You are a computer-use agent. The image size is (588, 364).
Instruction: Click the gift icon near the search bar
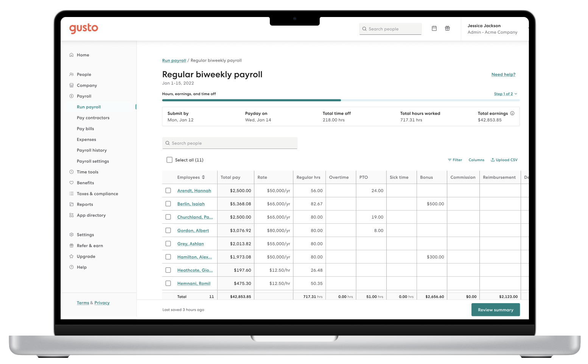coord(447,28)
